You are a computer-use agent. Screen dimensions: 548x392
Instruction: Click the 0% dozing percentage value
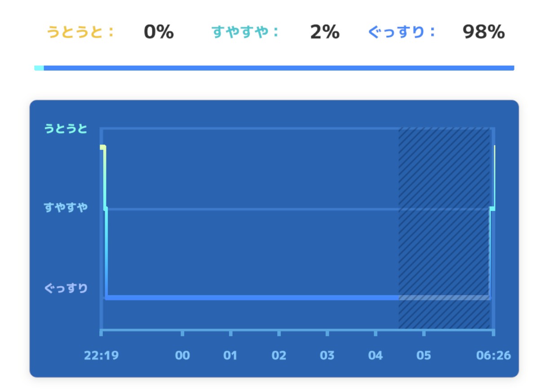pos(159,32)
